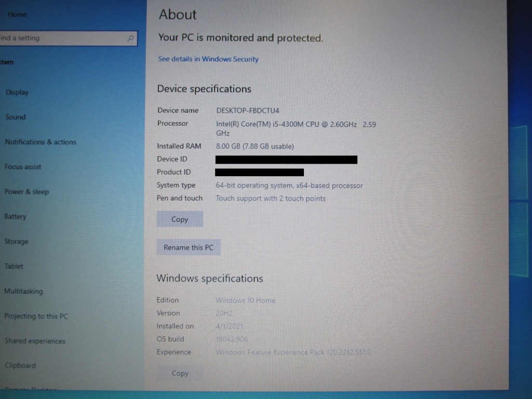Click Rename this PC button

(188, 247)
